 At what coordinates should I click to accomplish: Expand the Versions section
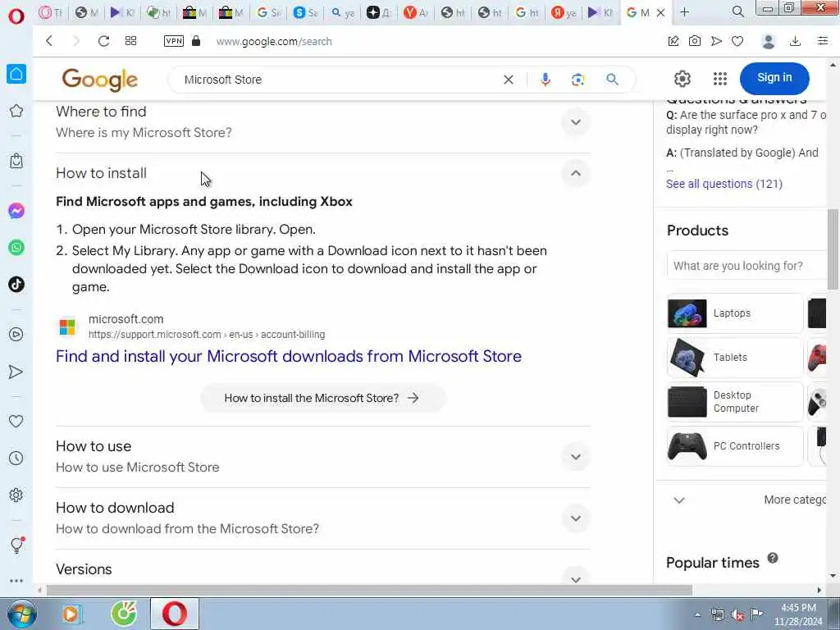(x=576, y=578)
